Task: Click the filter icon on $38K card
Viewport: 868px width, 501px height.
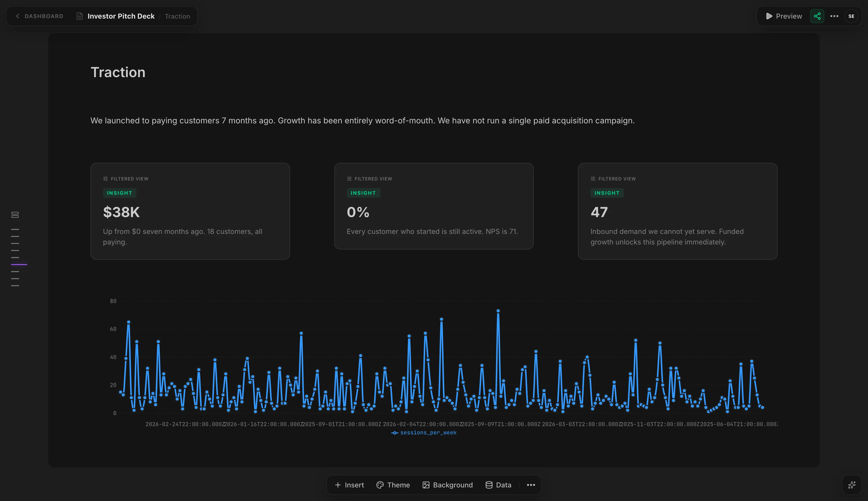Action: pos(105,179)
